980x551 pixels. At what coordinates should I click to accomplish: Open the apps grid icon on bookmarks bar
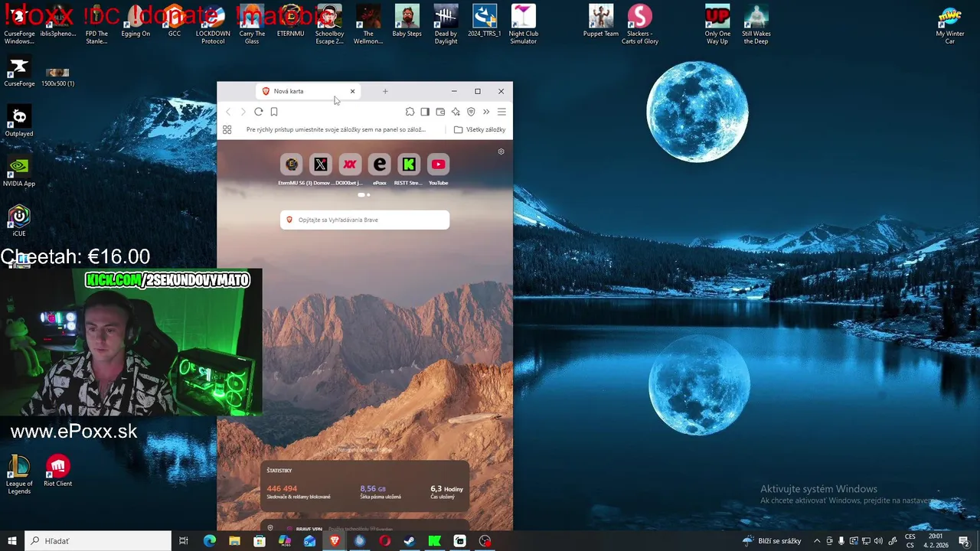coord(227,129)
